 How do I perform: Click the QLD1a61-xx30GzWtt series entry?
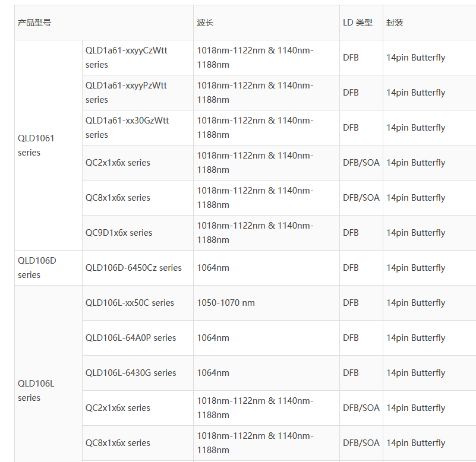(x=127, y=128)
